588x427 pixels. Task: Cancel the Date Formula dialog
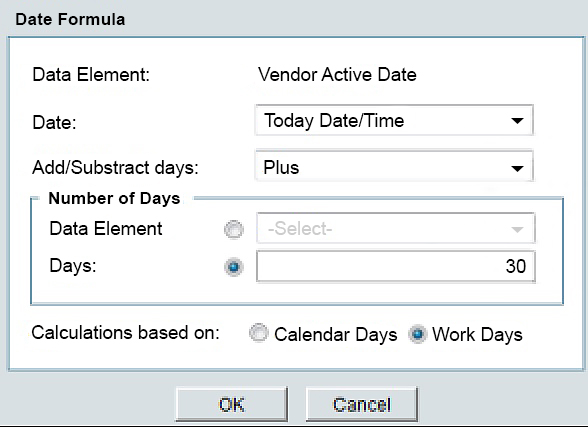[362, 405]
